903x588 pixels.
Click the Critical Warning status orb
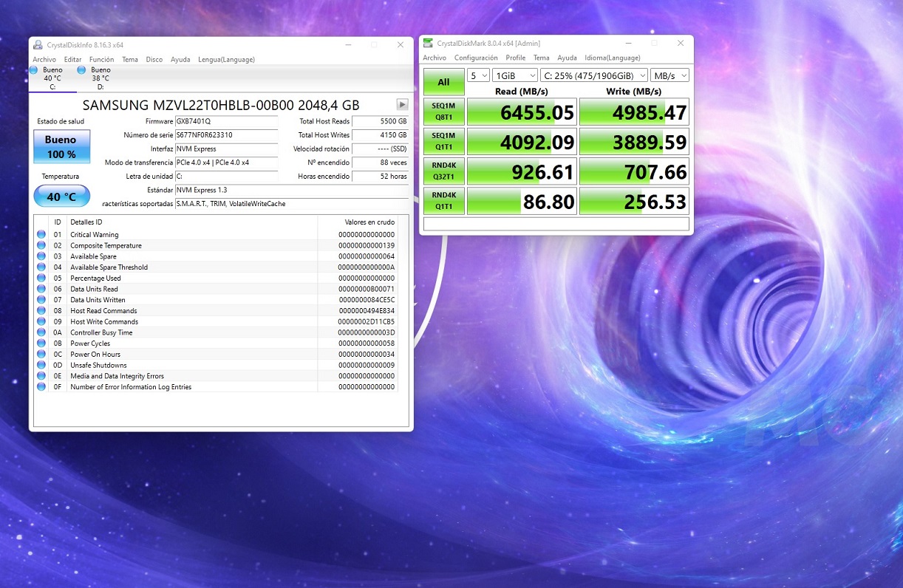(x=41, y=235)
